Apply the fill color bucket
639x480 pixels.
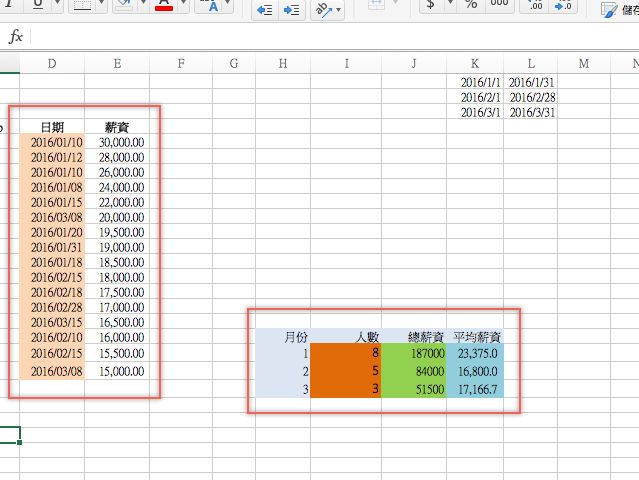(125, 5)
